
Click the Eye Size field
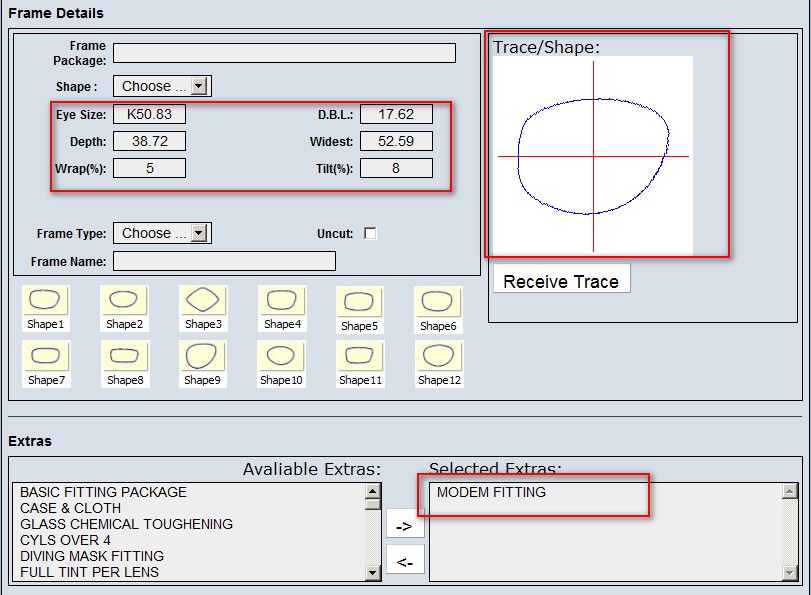[x=149, y=114]
